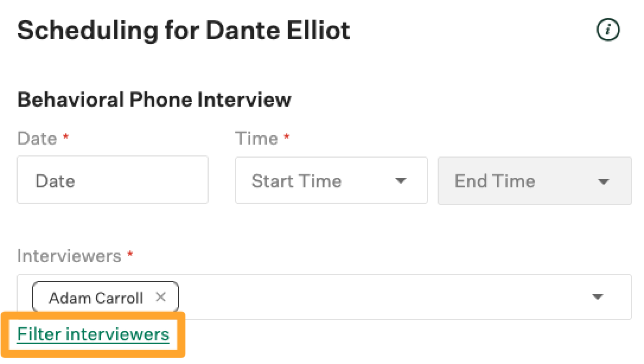Click the End Time placeholder text

click(x=495, y=181)
